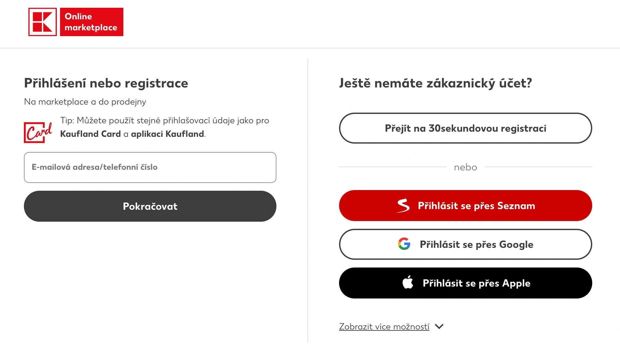Click the Google G icon
This screenshot has height=364, width=620.
click(405, 244)
